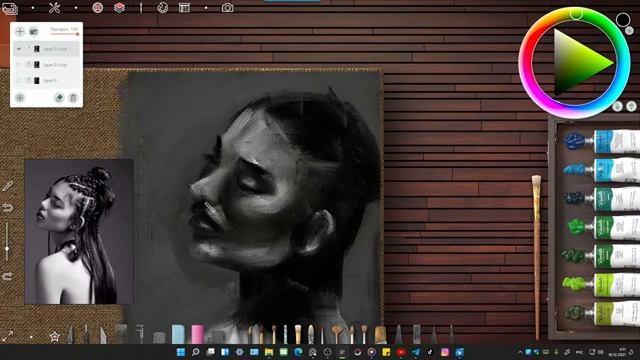Add a new layer with the plus button
The image size is (640, 360).
(20, 31)
